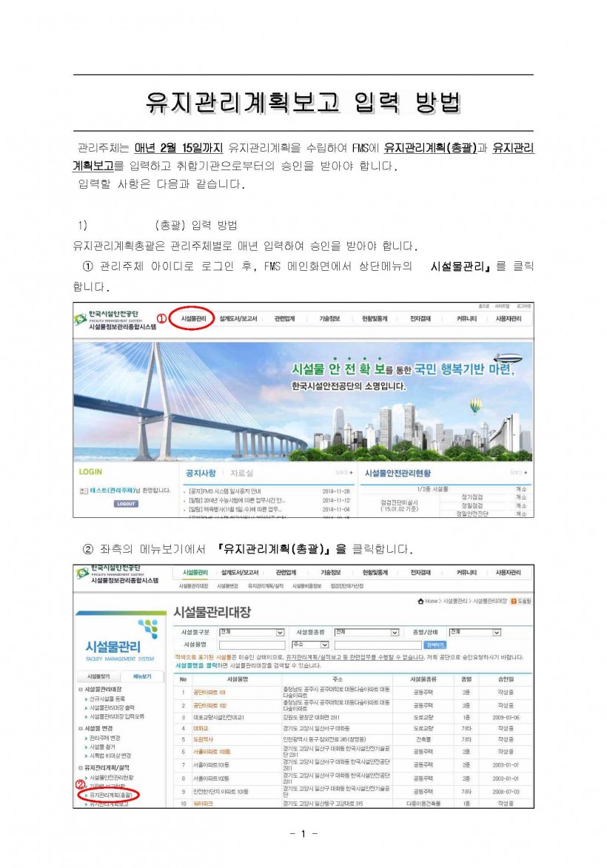607x868 pixels.
Task: Switch to the 자료실 tab
Action: [241, 473]
